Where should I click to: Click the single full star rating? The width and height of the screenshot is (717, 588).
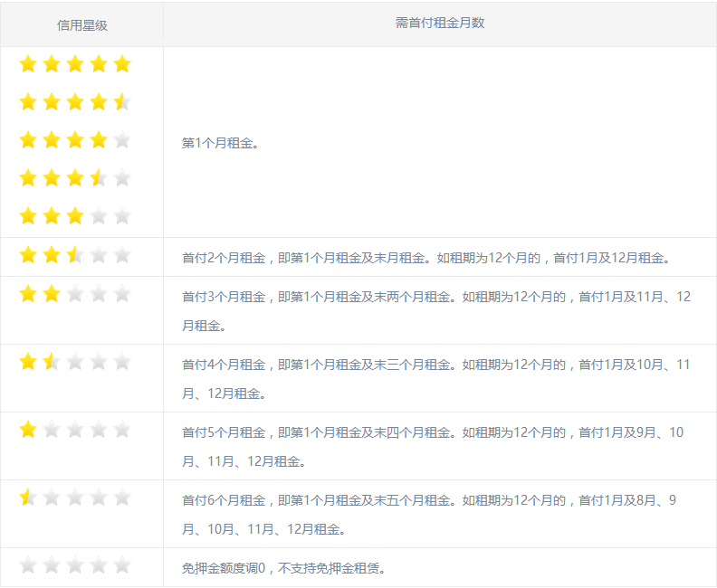75,430
